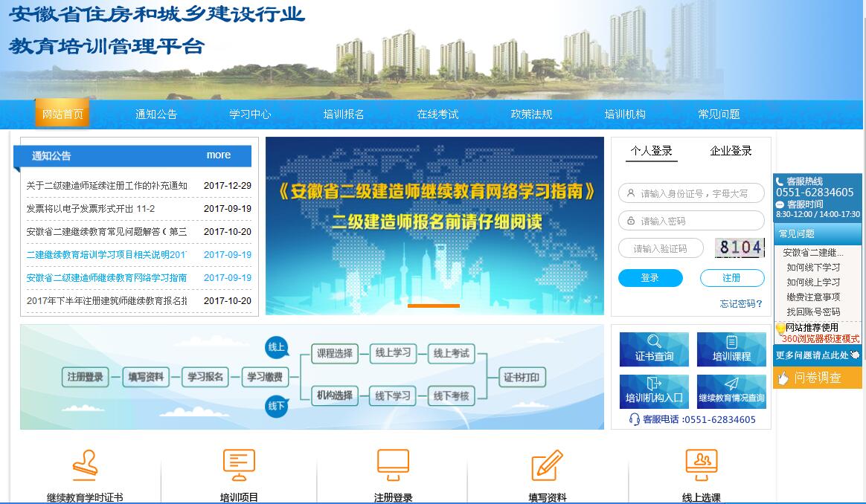Click the 培训机构入口 door icon tile
The width and height of the screenshot is (866, 504).
pos(654,391)
